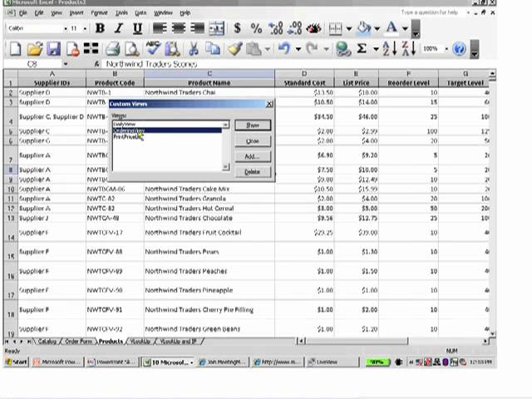Open the View menu

(x=57, y=13)
